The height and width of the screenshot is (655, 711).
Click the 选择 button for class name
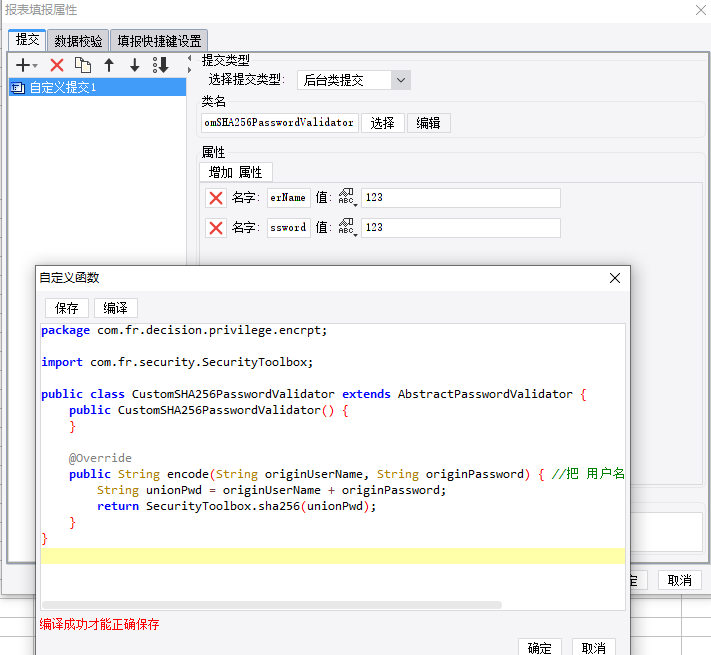pyautogui.click(x=383, y=123)
